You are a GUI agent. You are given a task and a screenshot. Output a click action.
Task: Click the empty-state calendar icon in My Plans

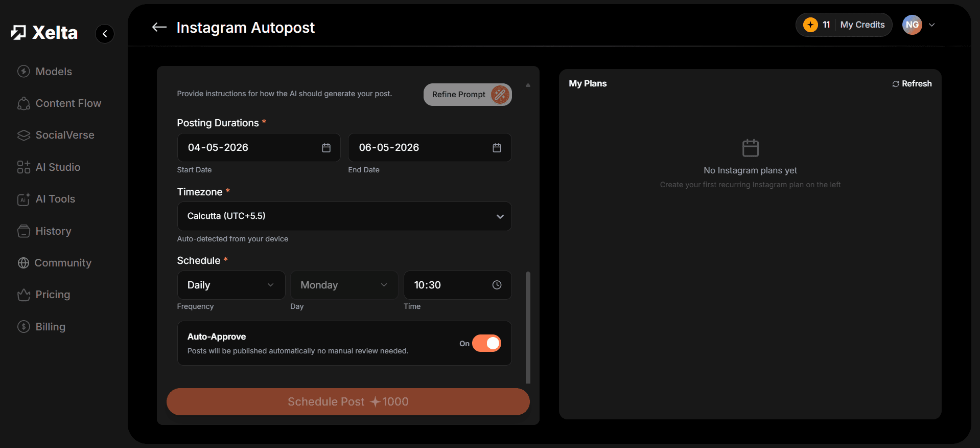(x=750, y=148)
